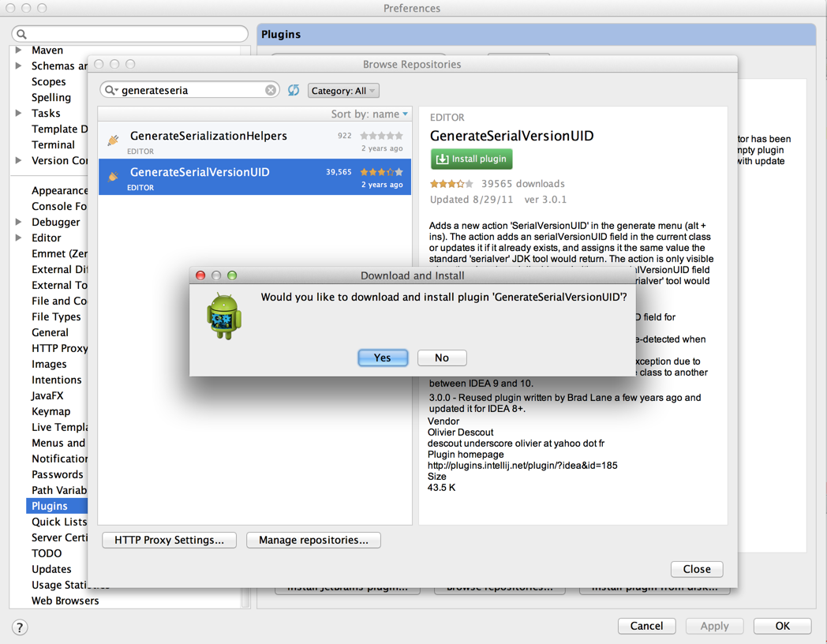Expand the Schemas settings node
The width and height of the screenshot is (827, 644).
tap(18, 66)
